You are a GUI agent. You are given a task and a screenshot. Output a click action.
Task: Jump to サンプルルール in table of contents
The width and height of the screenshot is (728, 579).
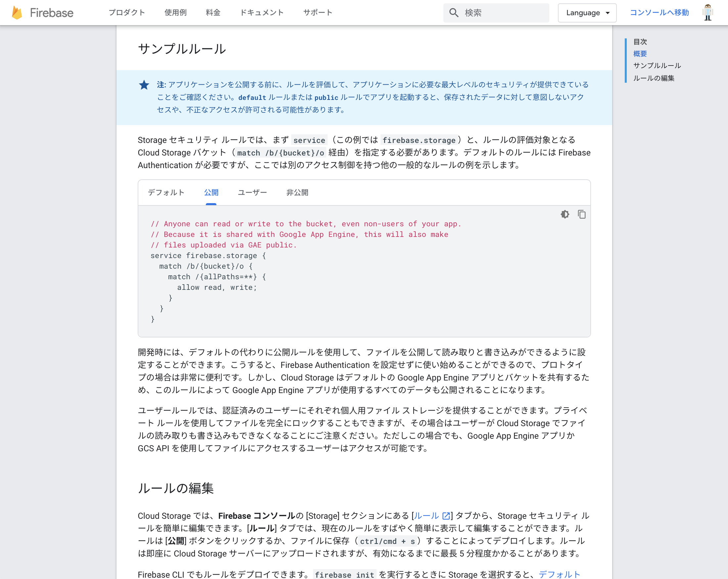pyautogui.click(x=657, y=66)
